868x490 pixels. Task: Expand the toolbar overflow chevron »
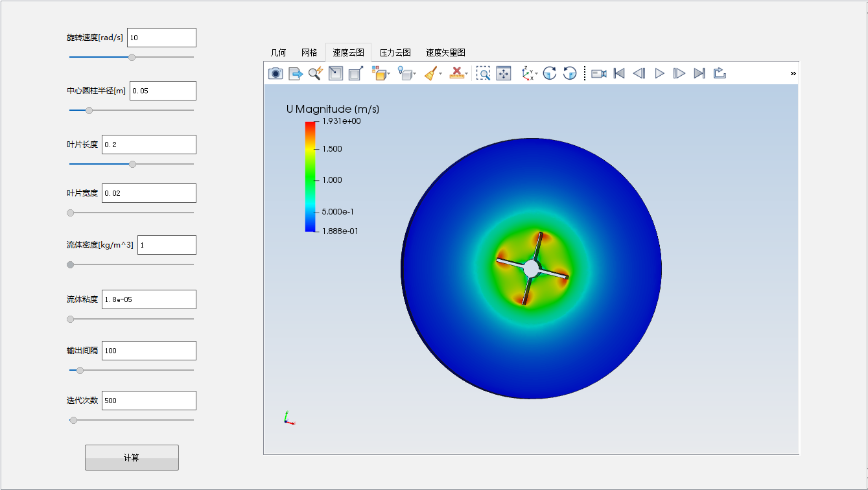click(x=793, y=73)
